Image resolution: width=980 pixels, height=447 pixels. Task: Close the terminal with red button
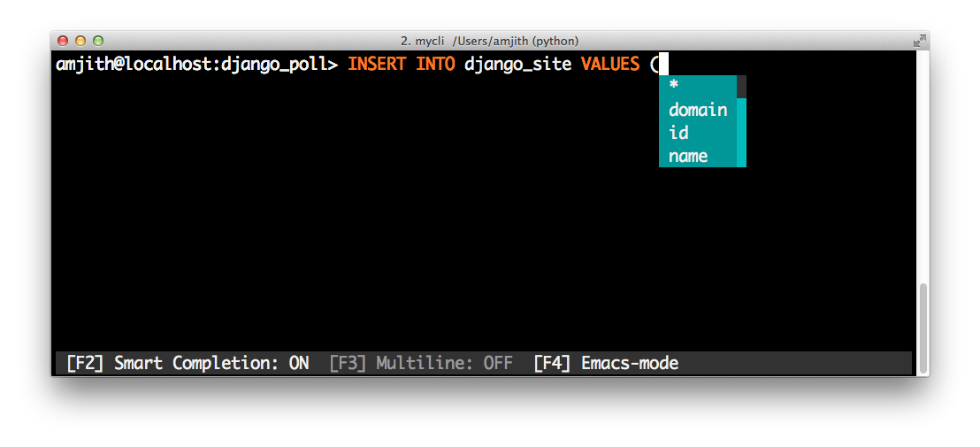click(63, 41)
